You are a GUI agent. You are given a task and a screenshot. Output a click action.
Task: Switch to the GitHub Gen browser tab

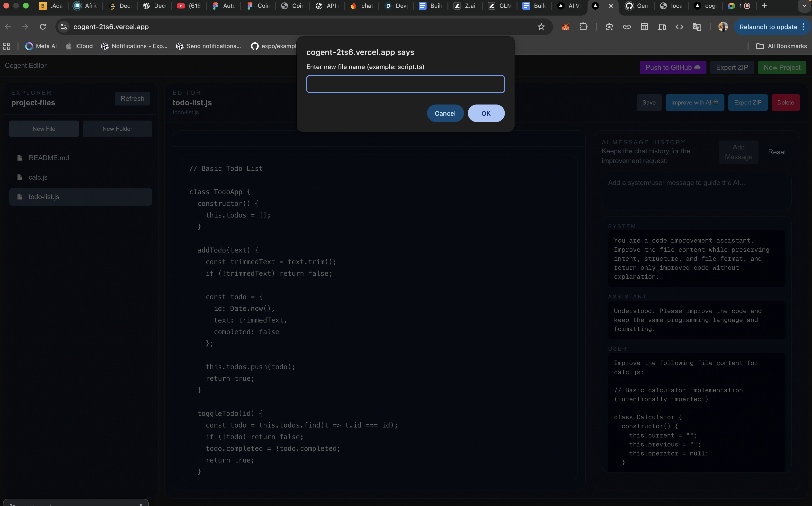point(637,6)
